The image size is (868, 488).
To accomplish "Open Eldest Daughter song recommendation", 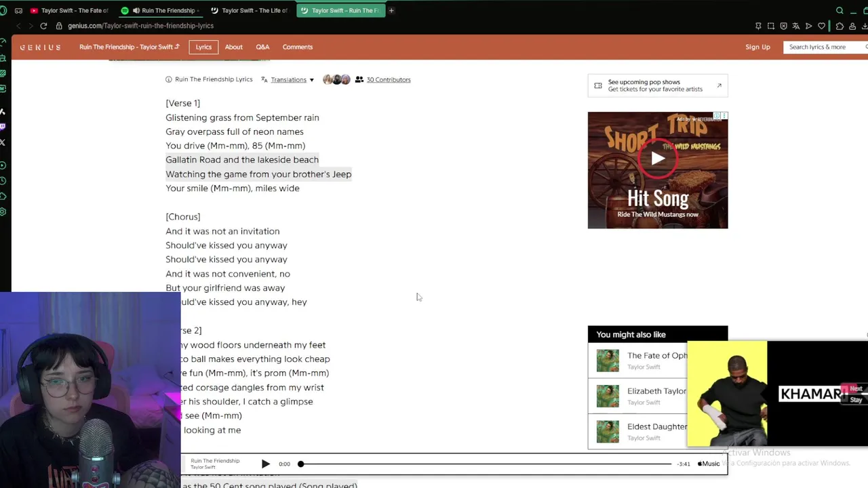I will (x=637, y=432).
